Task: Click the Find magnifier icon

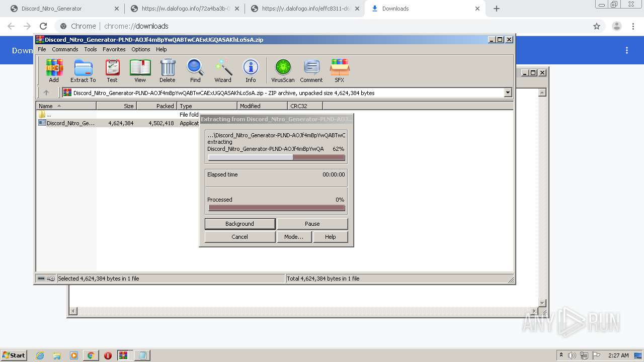Action: point(195,70)
